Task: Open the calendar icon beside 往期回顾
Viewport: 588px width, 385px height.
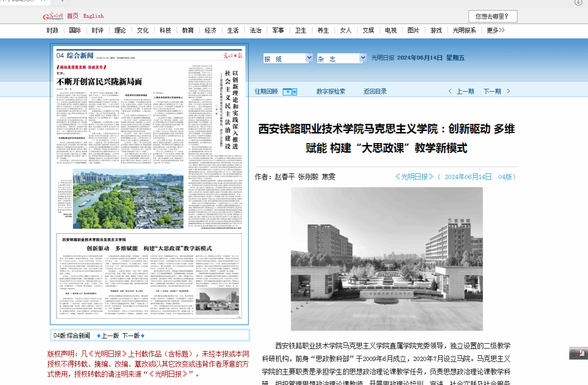Action: pyautogui.click(x=290, y=91)
